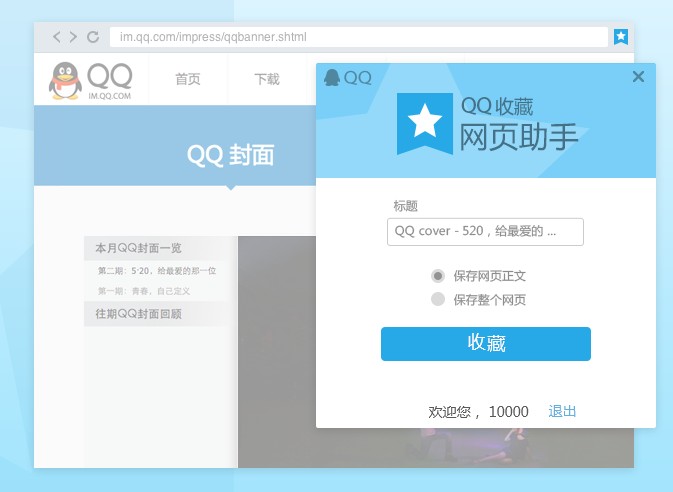
Task: Click the large star bookmark logo in the popup
Action: [x=424, y=123]
